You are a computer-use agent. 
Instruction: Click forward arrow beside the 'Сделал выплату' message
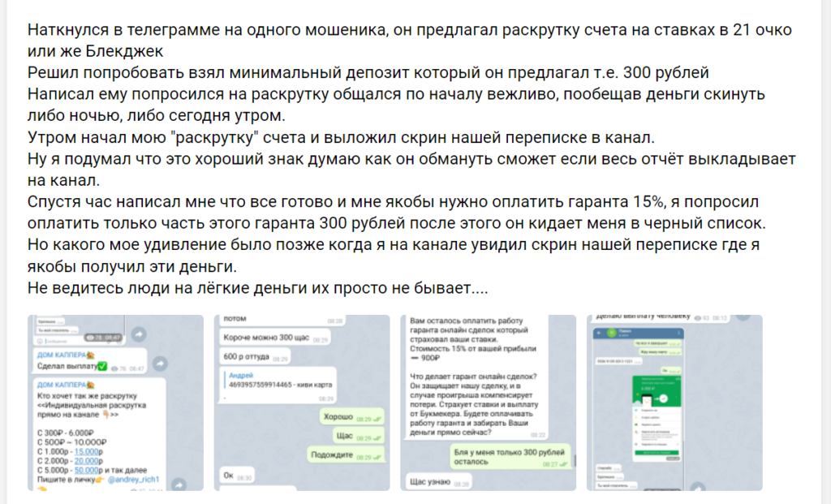(160, 364)
